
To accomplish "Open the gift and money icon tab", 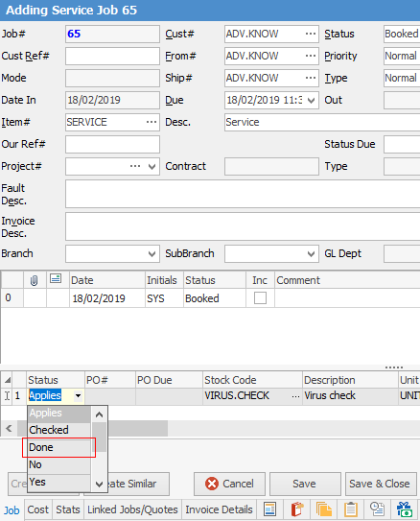I will tap(404, 509).
